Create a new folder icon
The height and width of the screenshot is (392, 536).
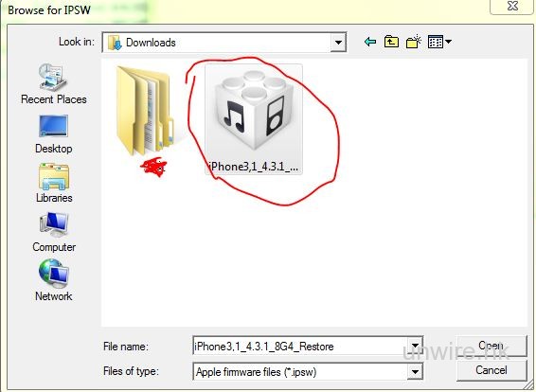point(414,42)
